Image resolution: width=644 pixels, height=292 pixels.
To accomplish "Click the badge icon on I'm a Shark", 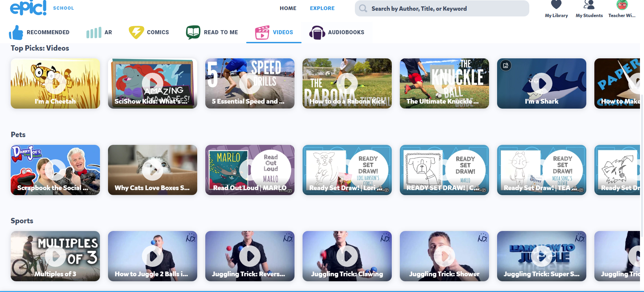I will click(506, 65).
